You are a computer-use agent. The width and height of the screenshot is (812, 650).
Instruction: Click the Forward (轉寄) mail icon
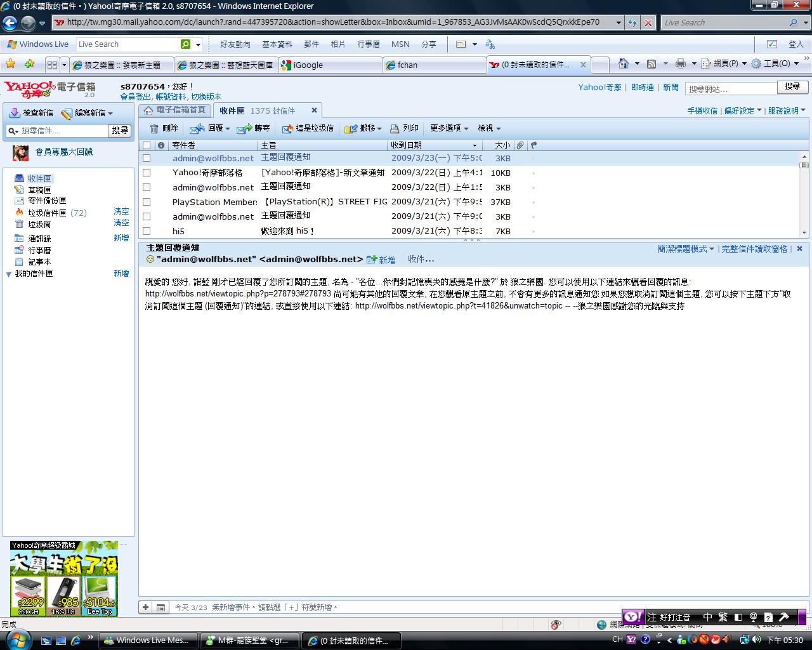click(244, 129)
